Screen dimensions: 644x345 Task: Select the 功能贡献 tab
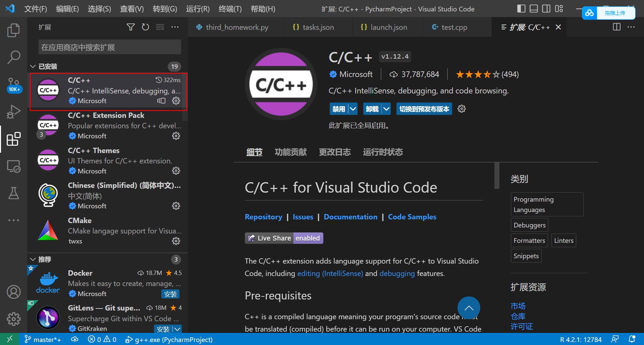pyautogui.click(x=290, y=152)
